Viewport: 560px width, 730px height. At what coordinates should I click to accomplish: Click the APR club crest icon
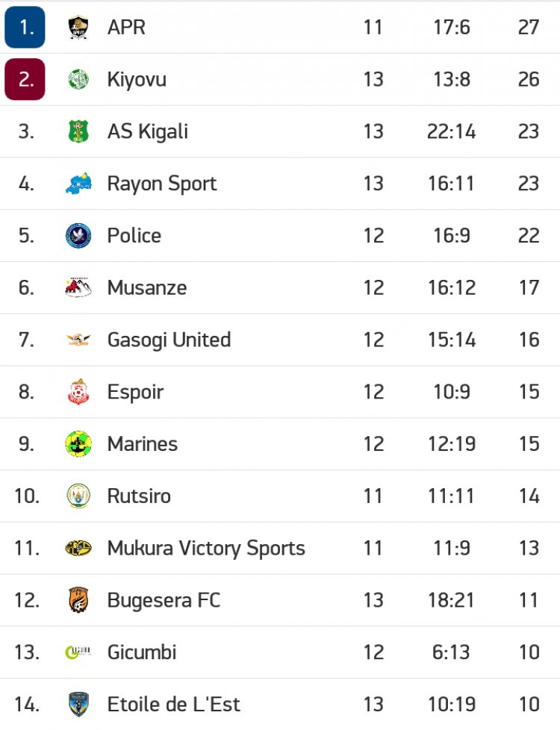(78, 28)
